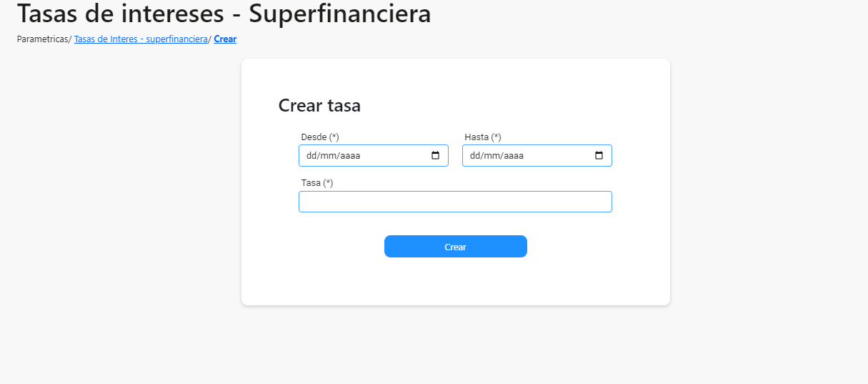The image size is (868, 384).
Task: Click the Tasa (*) label
Action: tap(317, 182)
